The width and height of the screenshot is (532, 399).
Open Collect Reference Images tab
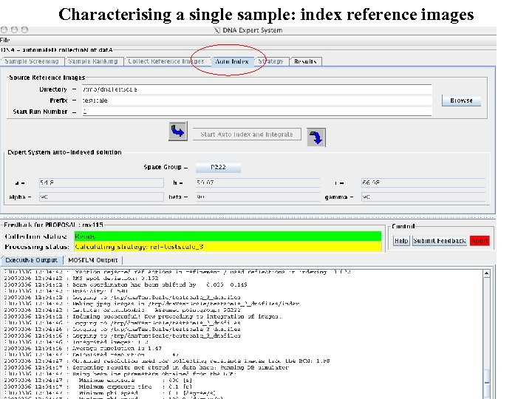coord(166,61)
